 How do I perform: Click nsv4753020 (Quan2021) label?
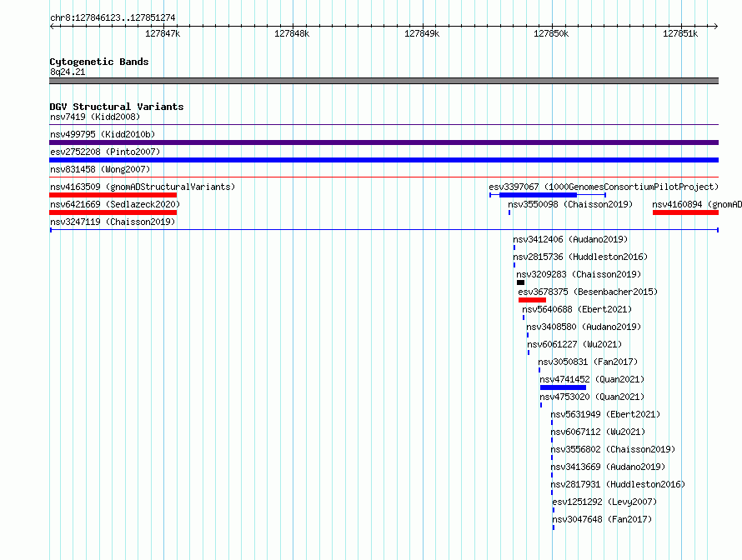592,397
